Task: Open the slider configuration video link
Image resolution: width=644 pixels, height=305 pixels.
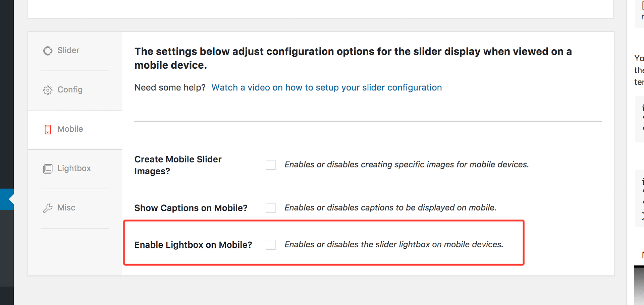Action: (x=326, y=87)
